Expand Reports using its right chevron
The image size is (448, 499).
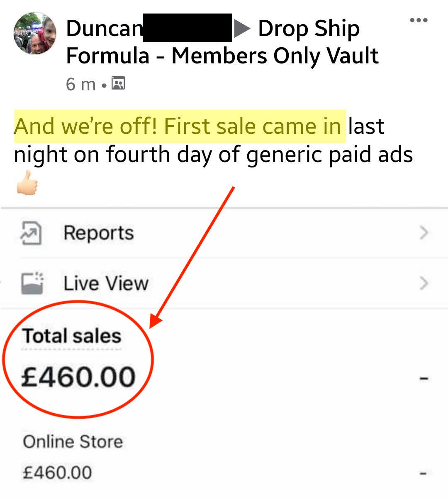point(424,233)
